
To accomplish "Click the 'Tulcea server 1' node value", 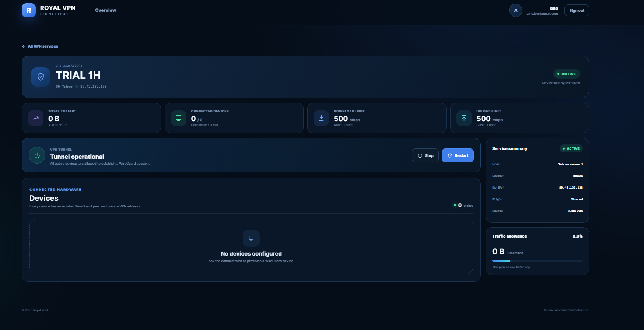I will coord(570,164).
